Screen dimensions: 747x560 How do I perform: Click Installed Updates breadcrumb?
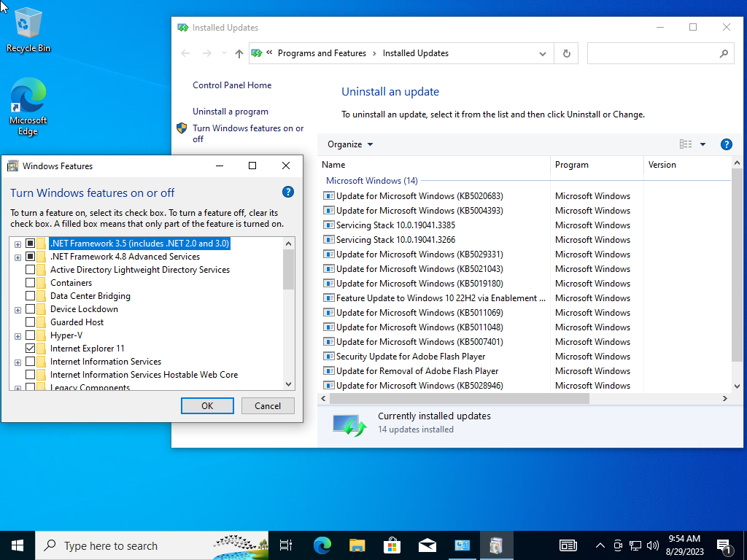[415, 53]
